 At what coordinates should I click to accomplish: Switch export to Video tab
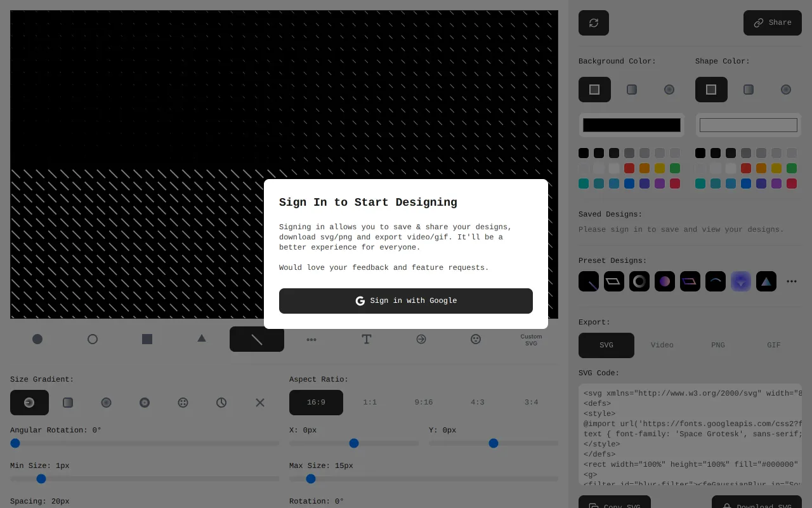click(662, 345)
